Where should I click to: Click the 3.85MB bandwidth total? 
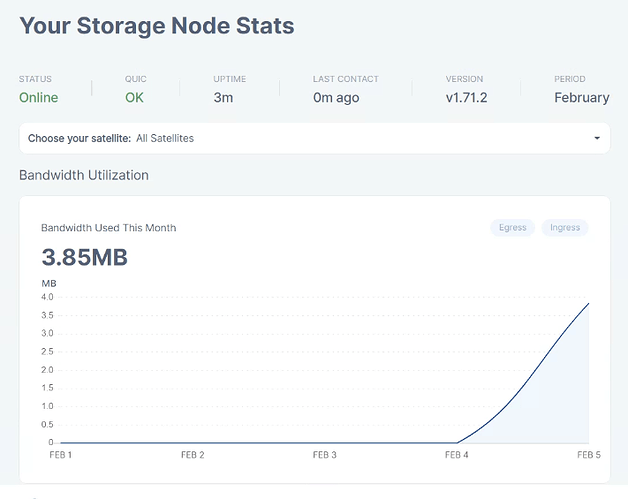(x=84, y=257)
